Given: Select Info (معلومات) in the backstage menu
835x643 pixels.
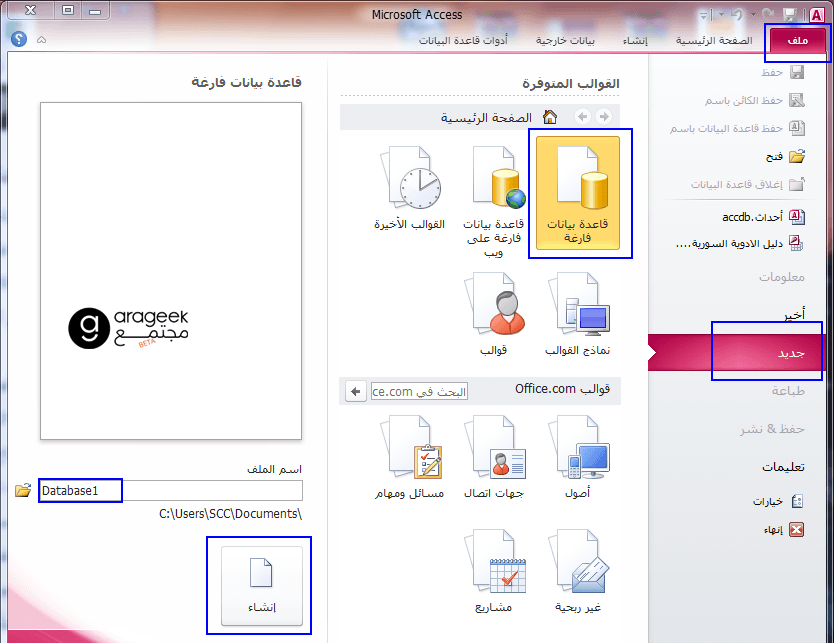Looking at the screenshot, I should point(782,277).
